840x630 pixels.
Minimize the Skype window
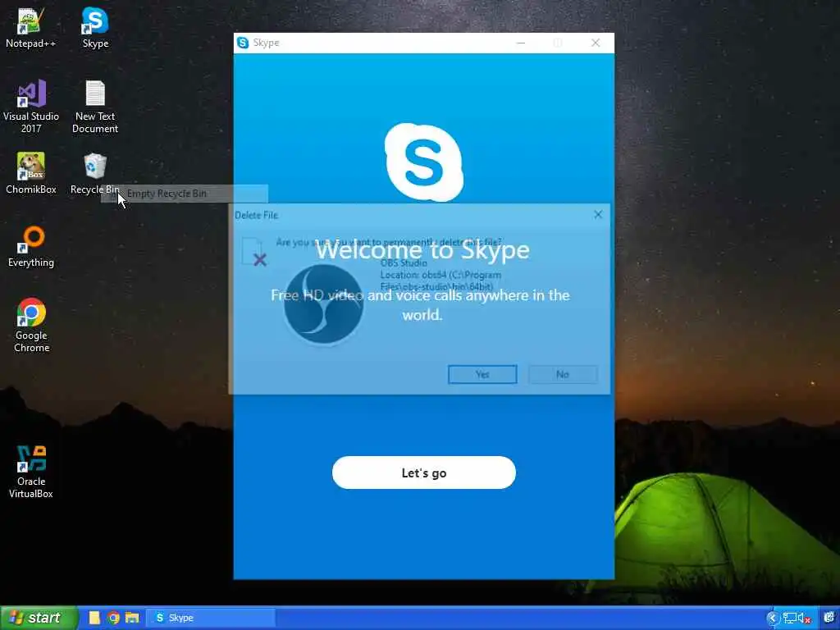(x=521, y=43)
